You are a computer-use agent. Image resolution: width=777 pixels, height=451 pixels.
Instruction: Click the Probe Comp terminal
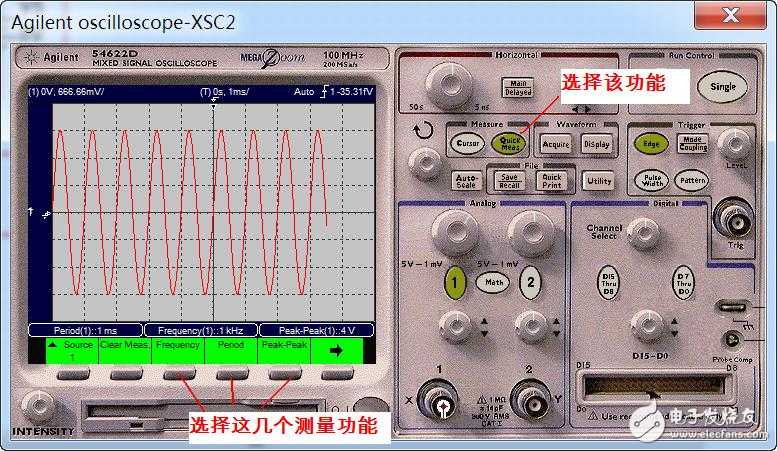tap(731, 340)
